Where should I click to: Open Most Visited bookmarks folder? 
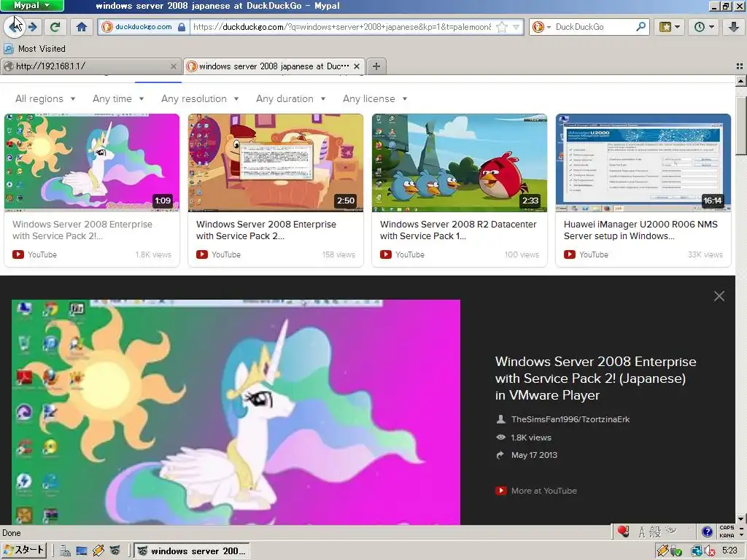pyautogui.click(x=34, y=49)
